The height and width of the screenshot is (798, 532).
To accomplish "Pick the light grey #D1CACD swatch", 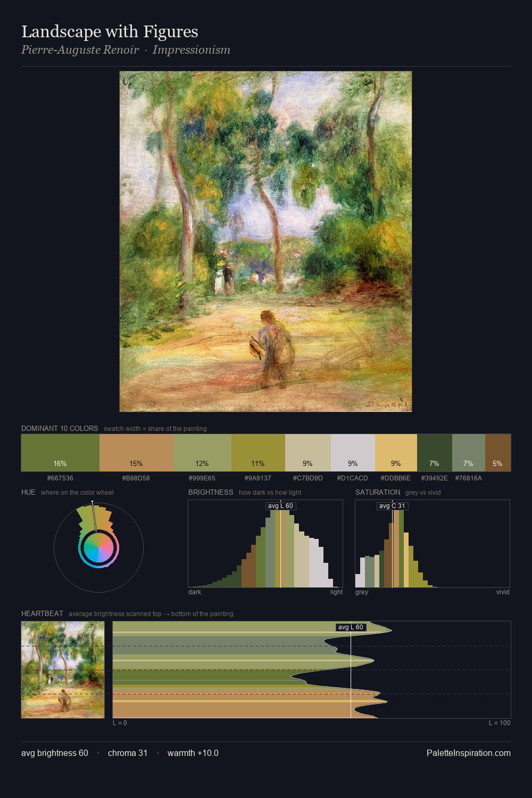I will click(353, 453).
